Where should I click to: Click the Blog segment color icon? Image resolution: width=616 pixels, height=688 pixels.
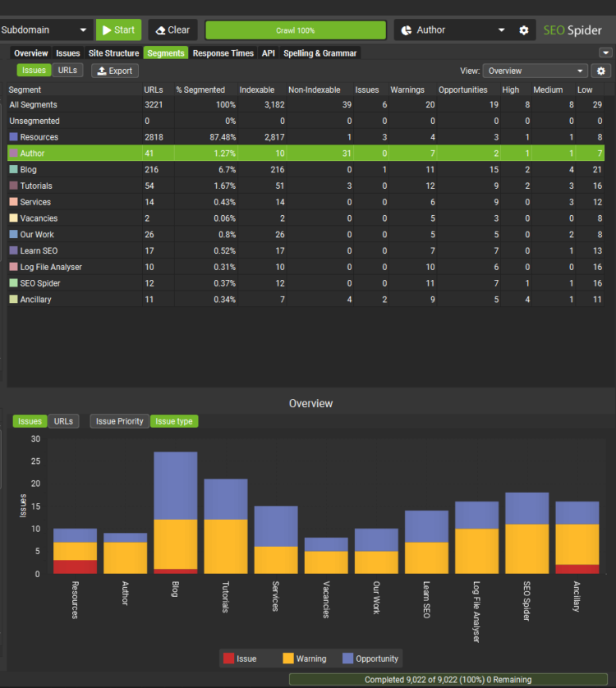tap(13, 169)
